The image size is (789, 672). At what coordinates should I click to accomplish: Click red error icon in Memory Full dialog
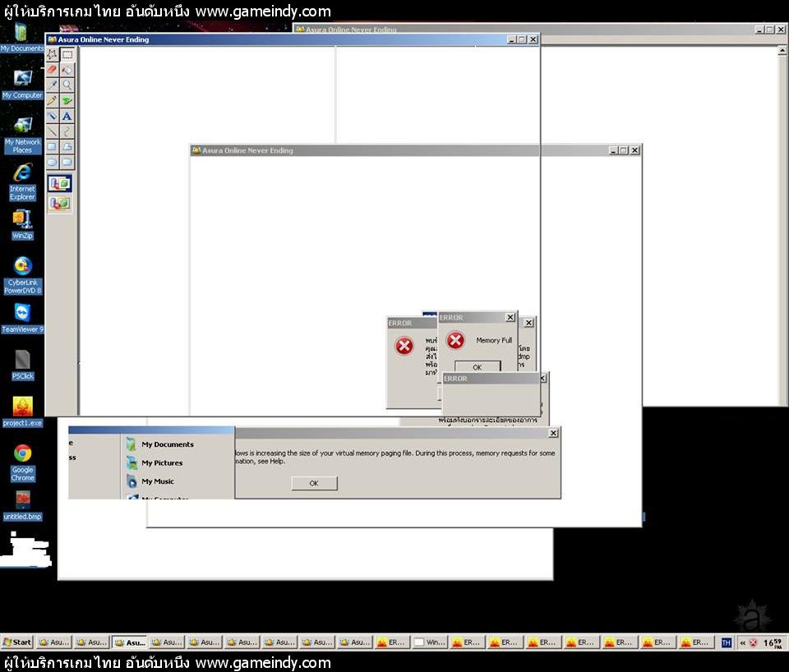pyautogui.click(x=456, y=341)
